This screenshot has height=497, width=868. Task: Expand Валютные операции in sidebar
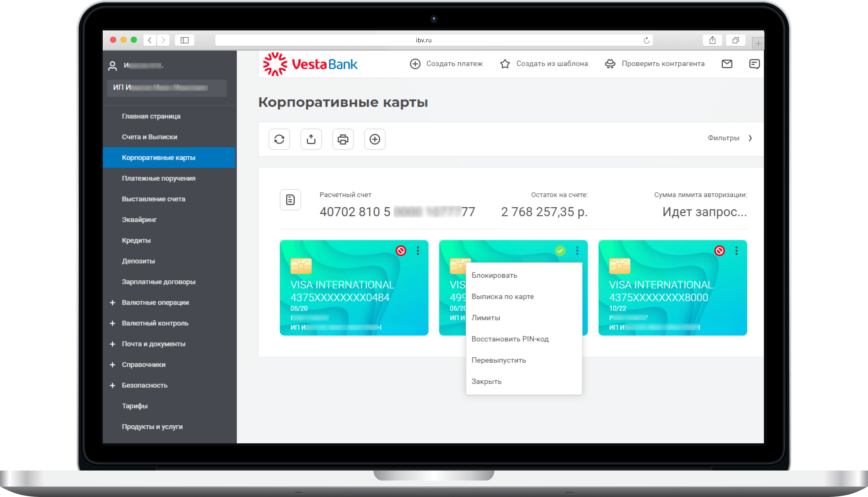tap(112, 303)
